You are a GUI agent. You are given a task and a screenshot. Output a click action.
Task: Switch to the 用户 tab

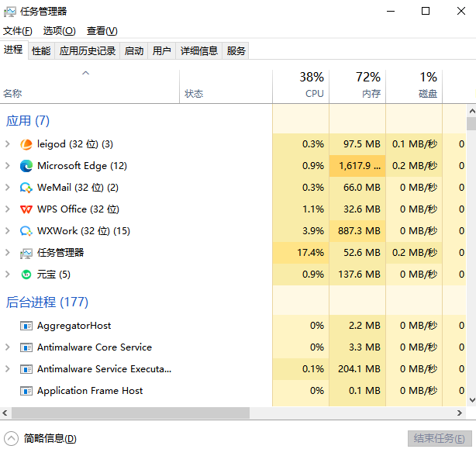click(162, 50)
